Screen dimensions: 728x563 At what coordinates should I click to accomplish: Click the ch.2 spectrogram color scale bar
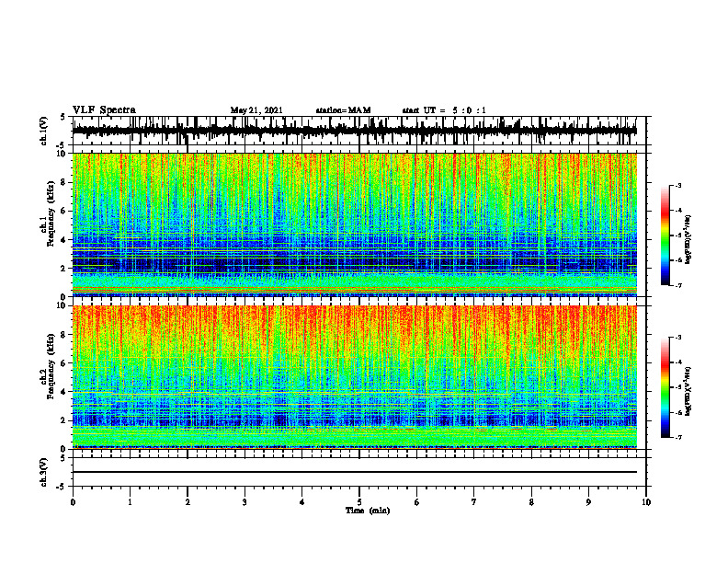pyautogui.click(x=665, y=387)
